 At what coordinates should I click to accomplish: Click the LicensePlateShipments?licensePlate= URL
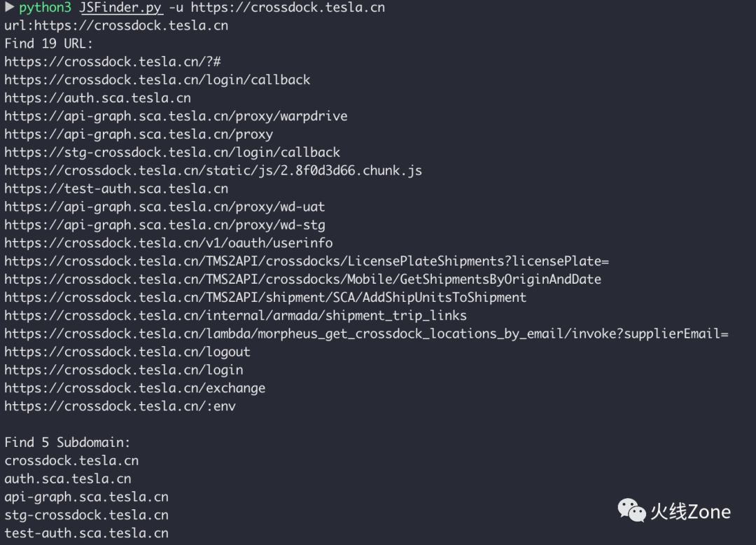tap(307, 261)
